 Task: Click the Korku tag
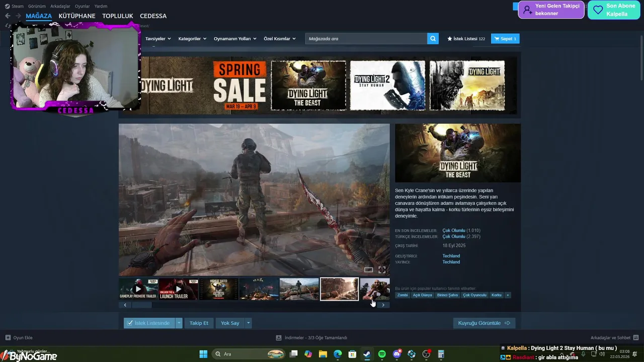pyautogui.click(x=497, y=295)
